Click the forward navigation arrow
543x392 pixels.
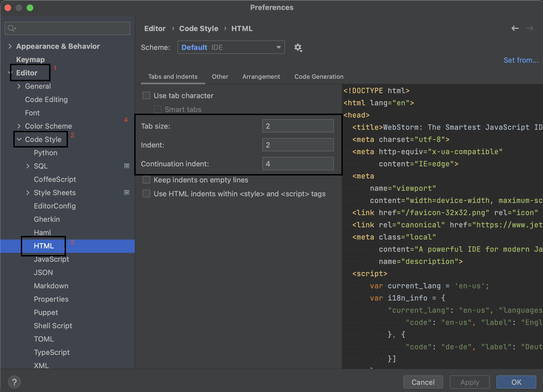coord(530,28)
